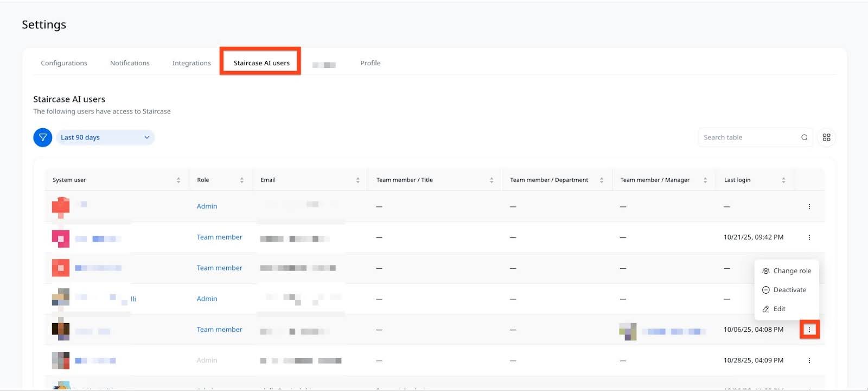Sort by Role column
This screenshot has width=868, height=391.
pos(242,180)
